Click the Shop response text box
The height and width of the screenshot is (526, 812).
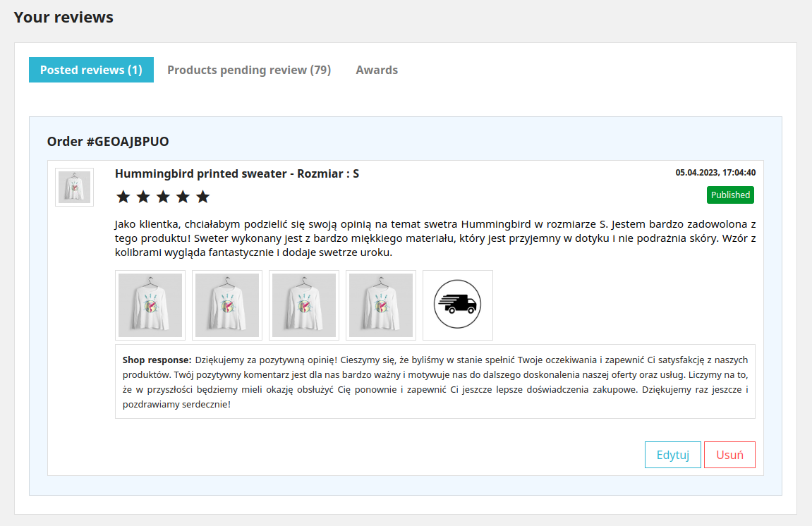[435, 381]
